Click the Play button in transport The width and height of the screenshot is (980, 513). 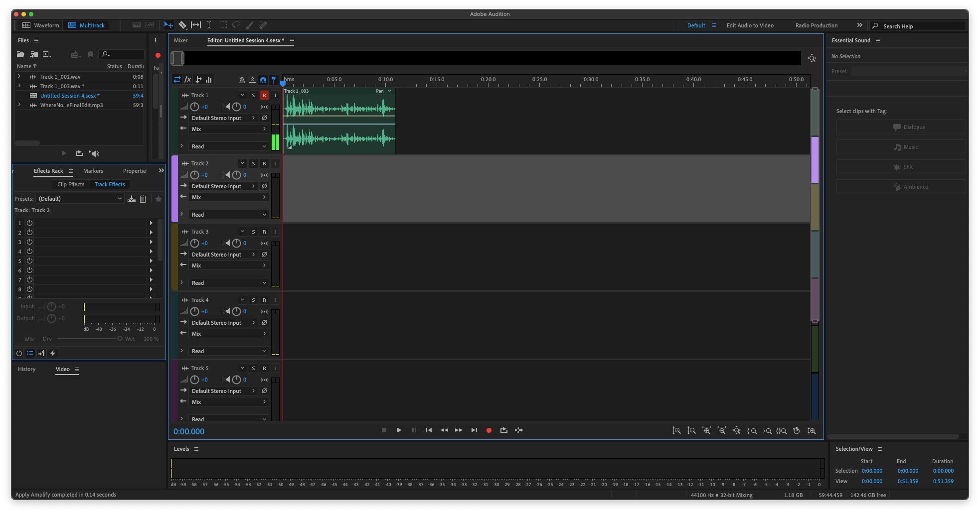pos(399,430)
